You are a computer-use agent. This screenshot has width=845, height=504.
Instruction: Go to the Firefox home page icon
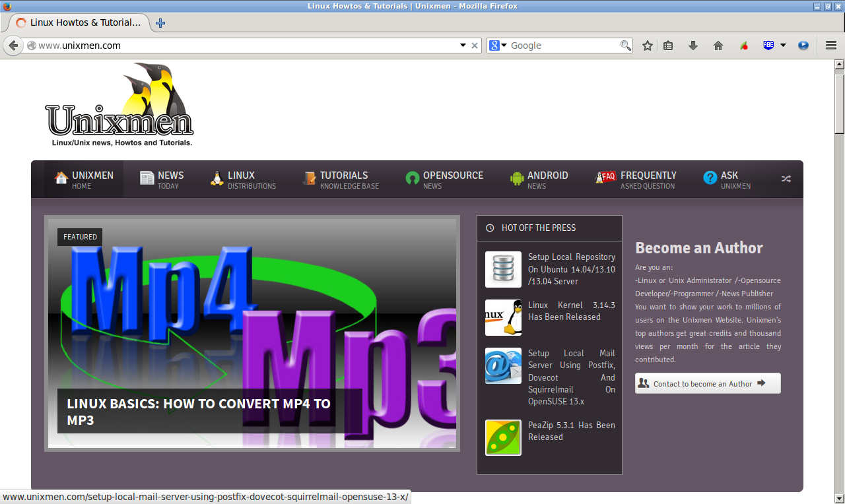point(718,46)
